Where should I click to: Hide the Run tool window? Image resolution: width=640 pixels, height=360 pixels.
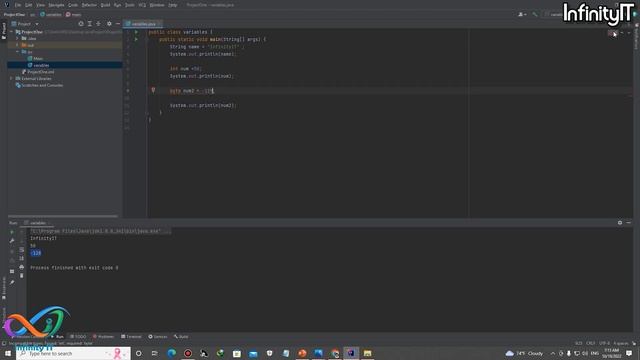[629, 223]
